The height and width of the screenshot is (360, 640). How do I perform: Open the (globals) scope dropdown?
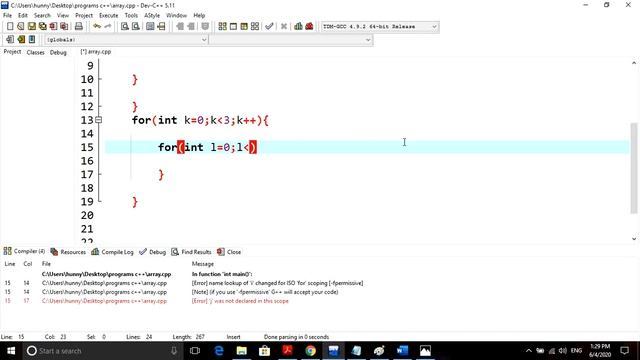tap(126, 40)
